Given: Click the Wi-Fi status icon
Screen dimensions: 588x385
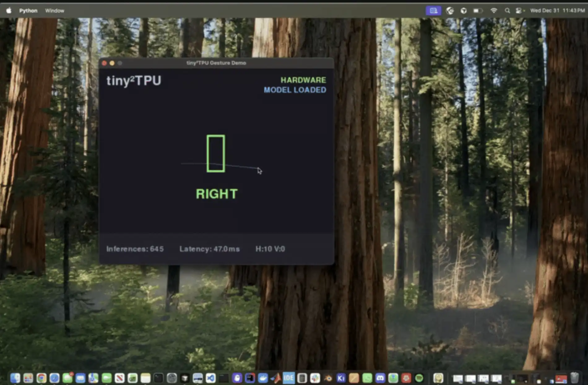Looking at the screenshot, I should (494, 11).
